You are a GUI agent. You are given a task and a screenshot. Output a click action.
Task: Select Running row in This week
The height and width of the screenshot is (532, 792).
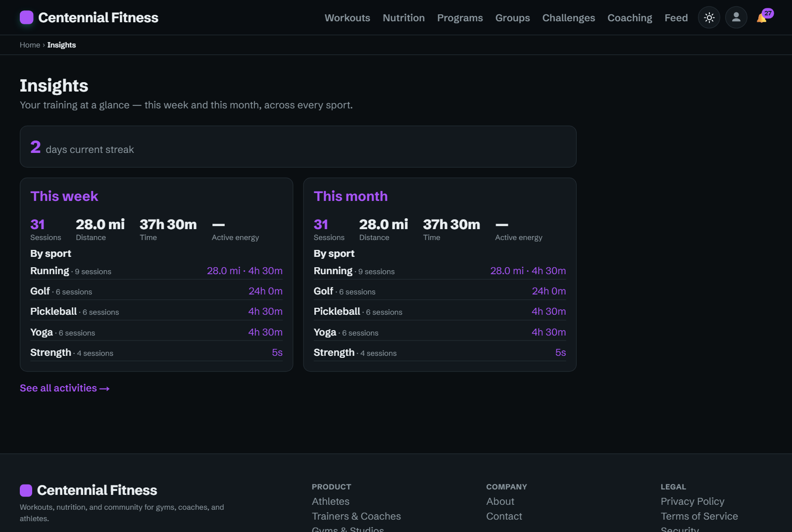[156, 271]
